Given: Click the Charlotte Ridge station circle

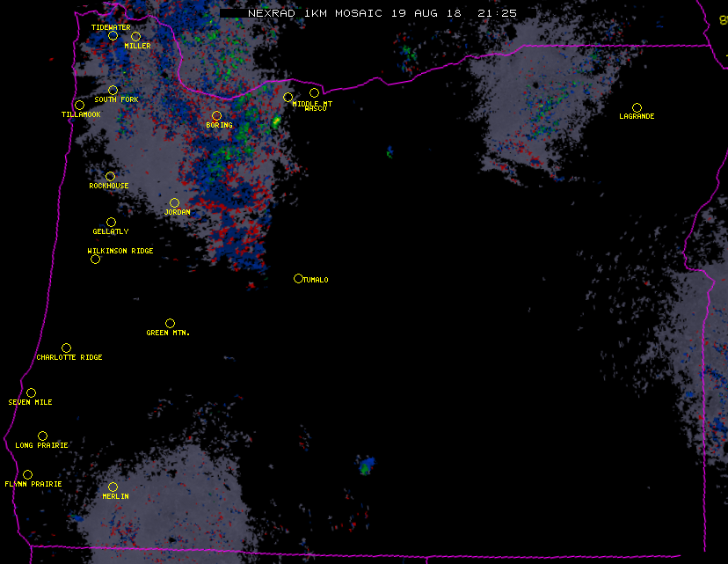Looking at the screenshot, I should (66, 348).
